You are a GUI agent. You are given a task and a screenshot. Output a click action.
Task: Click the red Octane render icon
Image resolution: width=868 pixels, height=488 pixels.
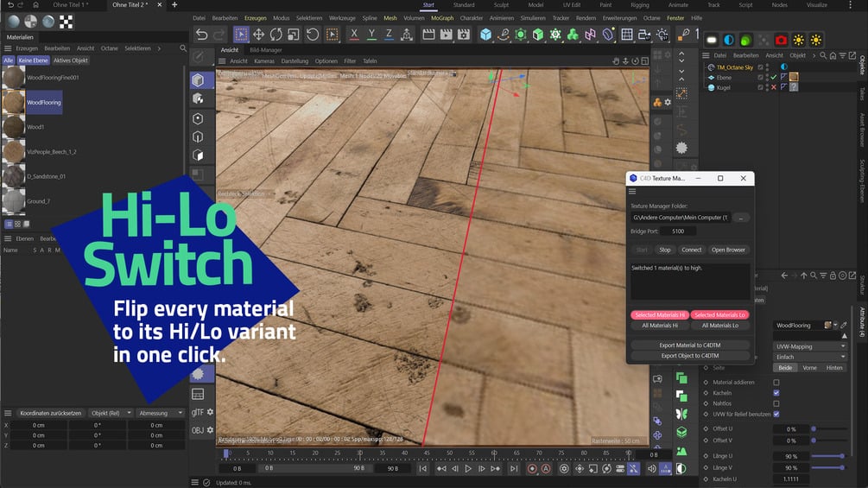point(781,41)
